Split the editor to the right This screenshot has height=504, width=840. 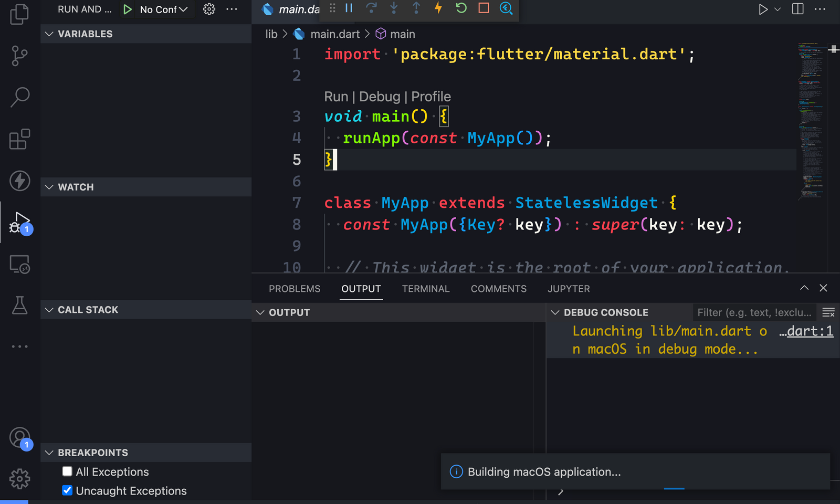click(797, 9)
